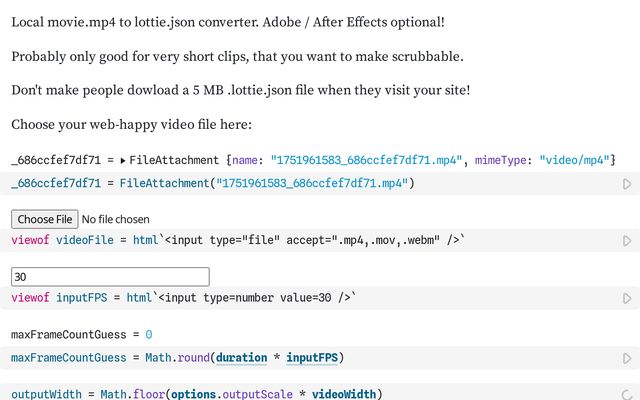Click 'outputScale' property in outputWidth code
This screenshot has width=640, height=400.
[x=257, y=394]
